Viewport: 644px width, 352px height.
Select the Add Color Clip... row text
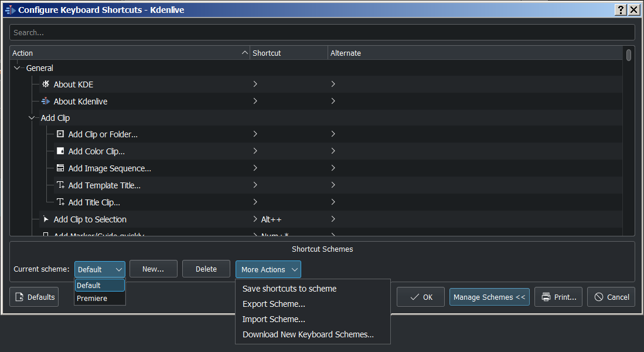[97, 151]
